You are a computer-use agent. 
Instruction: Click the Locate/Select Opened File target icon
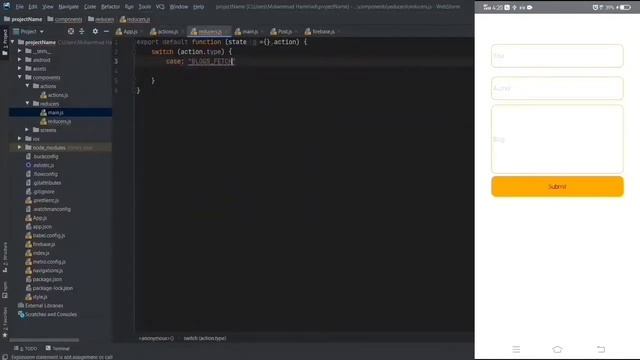[71, 31]
